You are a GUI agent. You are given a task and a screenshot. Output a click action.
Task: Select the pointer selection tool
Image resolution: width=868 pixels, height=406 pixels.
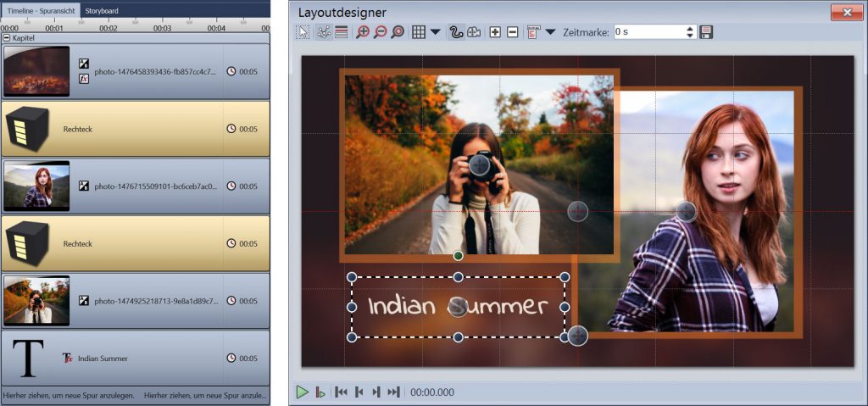pyautogui.click(x=303, y=32)
